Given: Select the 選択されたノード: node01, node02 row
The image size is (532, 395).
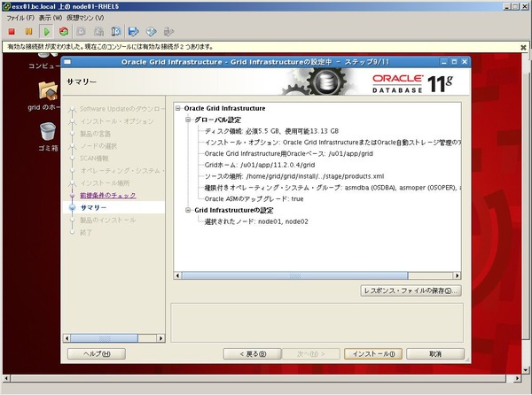Looking at the screenshot, I should point(256,221).
